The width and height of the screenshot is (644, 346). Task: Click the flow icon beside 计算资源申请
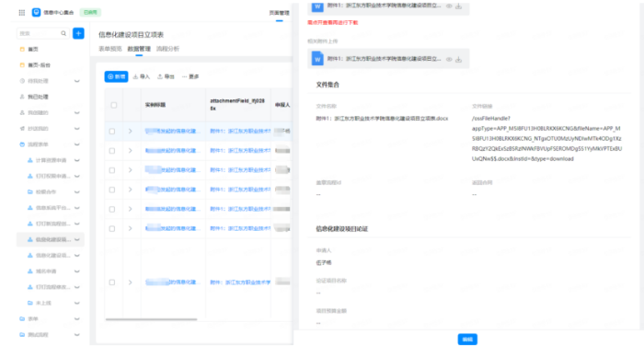30,160
